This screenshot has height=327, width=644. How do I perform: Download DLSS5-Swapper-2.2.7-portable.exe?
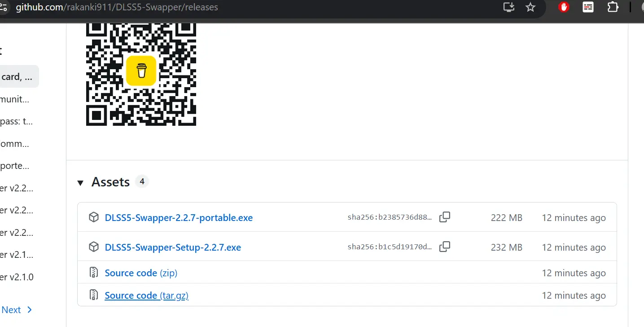pos(179,218)
